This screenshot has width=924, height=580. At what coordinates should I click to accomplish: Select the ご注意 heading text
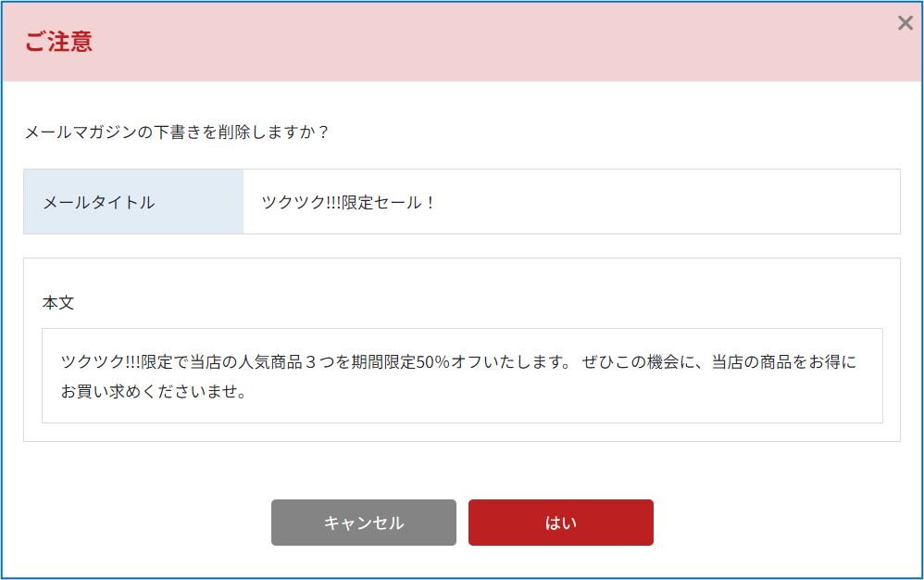pyautogui.click(x=58, y=42)
